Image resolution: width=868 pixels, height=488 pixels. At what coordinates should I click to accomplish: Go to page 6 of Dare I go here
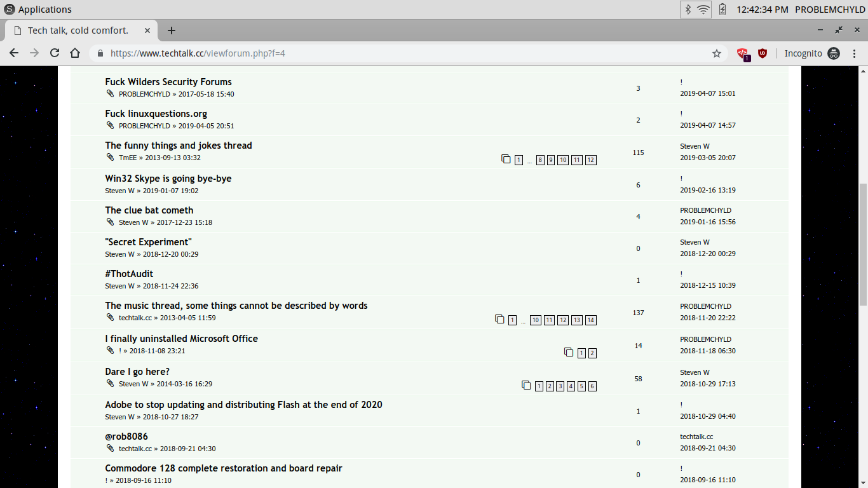592,386
